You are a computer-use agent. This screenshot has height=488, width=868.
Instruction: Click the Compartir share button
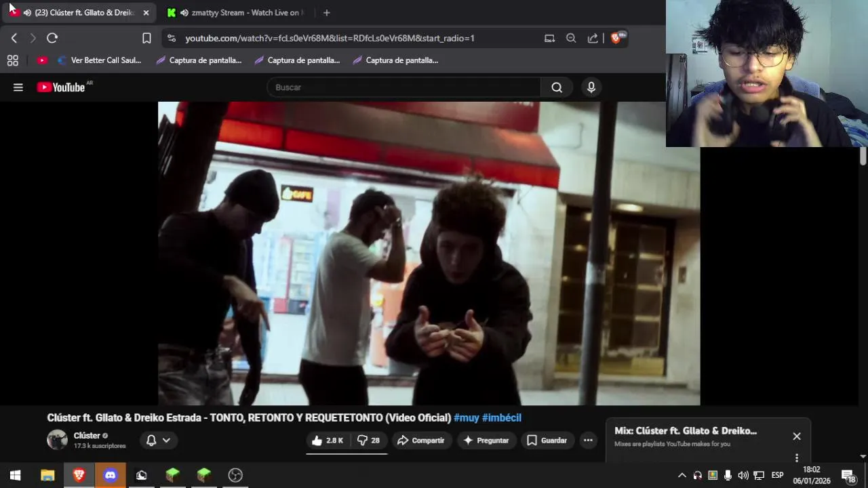pos(420,441)
